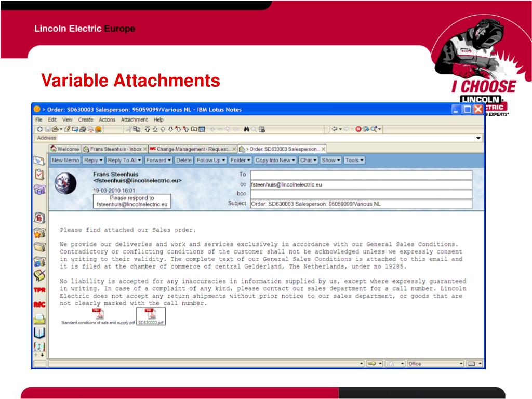Close the Order SD630003 Salesperson tab
This screenshot has width=532, height=399.
[323, 149]
